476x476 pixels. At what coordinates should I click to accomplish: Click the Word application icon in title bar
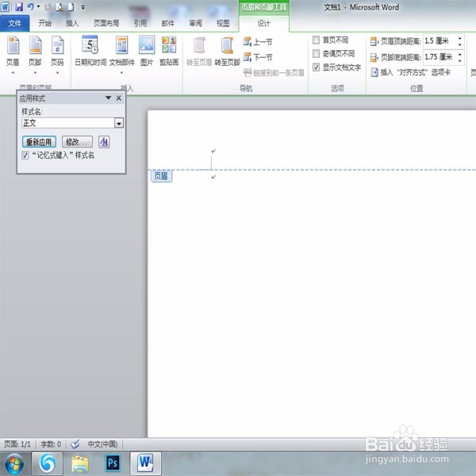point(6,6)
